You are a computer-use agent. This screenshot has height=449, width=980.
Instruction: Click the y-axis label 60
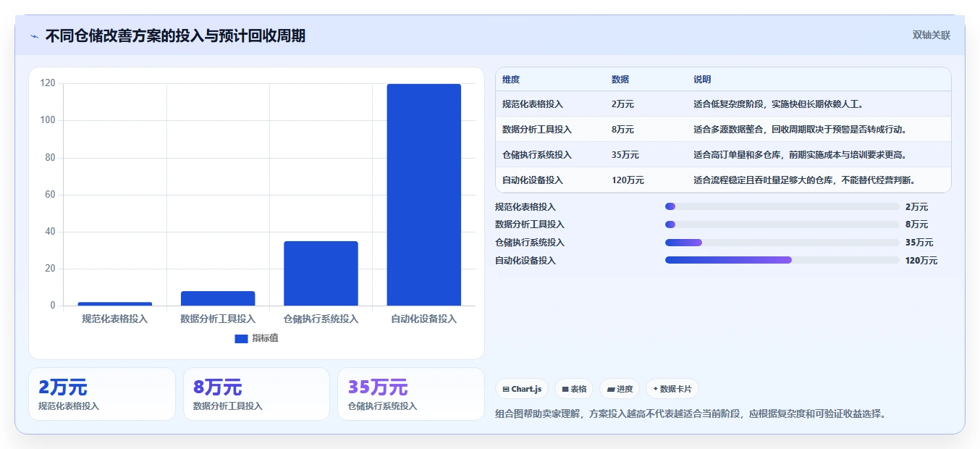pos(50,195)
